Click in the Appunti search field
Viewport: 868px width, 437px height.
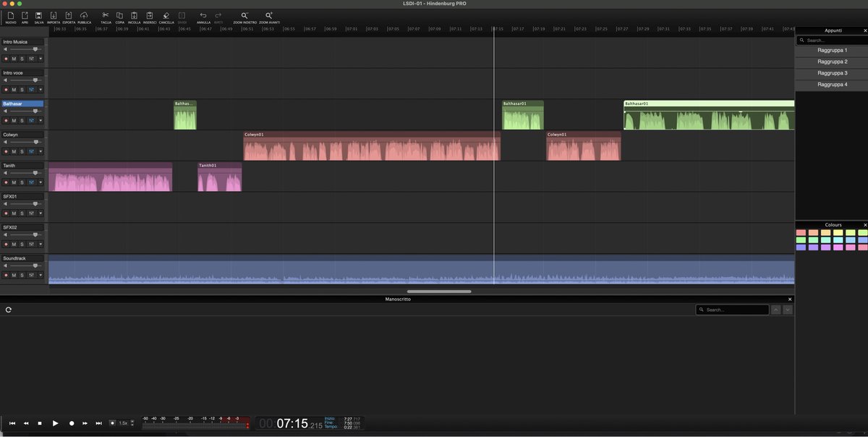click(830, 41)
